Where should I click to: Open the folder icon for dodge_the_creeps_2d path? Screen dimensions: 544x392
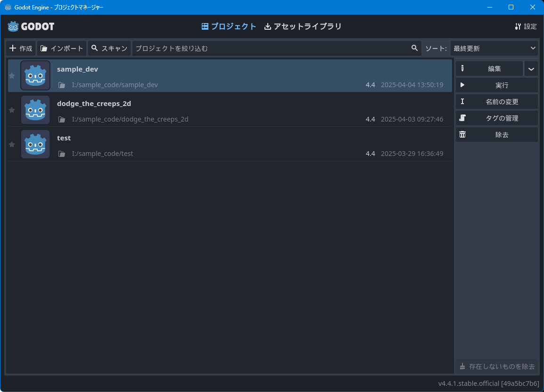62,119
